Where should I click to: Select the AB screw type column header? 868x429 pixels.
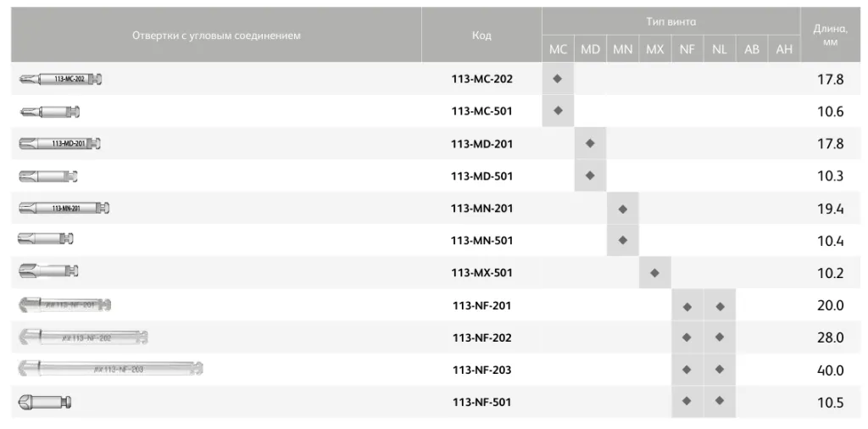coord(752,50)
